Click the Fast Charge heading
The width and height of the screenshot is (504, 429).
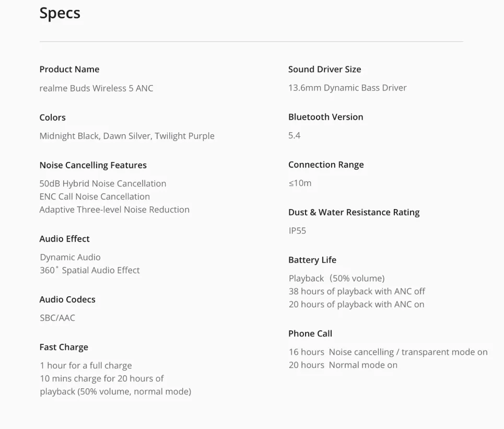pyautogui.click(x=64, y=347)
